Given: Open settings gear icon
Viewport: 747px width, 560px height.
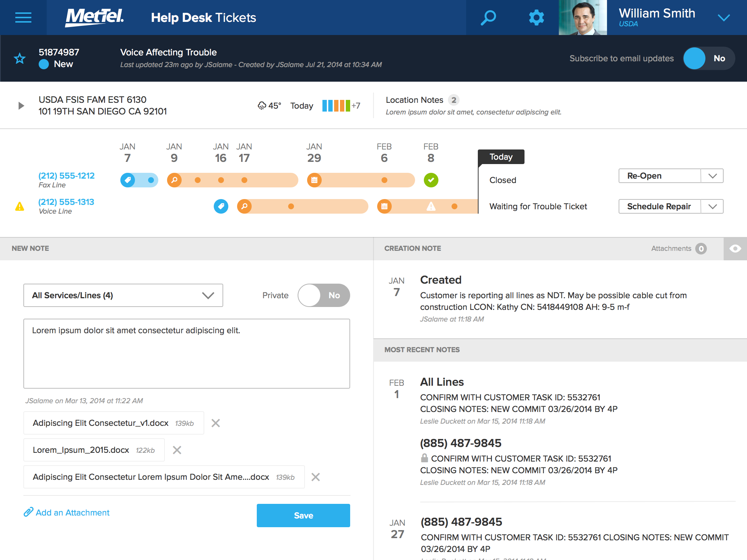Looking at the screenshot, I should coord(536,17).
